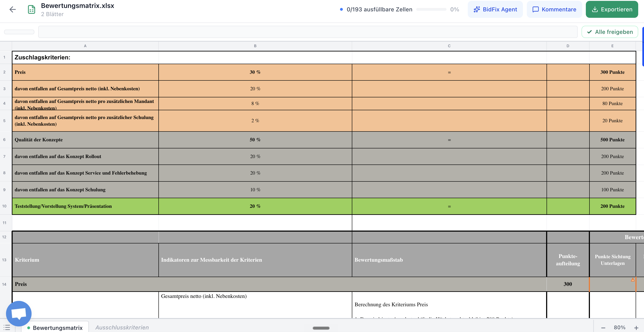Click the green spreadsheet file icon

tap(32, 9)
